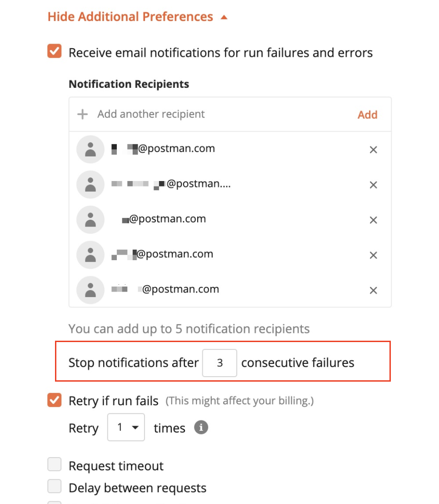Click the plus icon to add a recipient

click(81, 114)
